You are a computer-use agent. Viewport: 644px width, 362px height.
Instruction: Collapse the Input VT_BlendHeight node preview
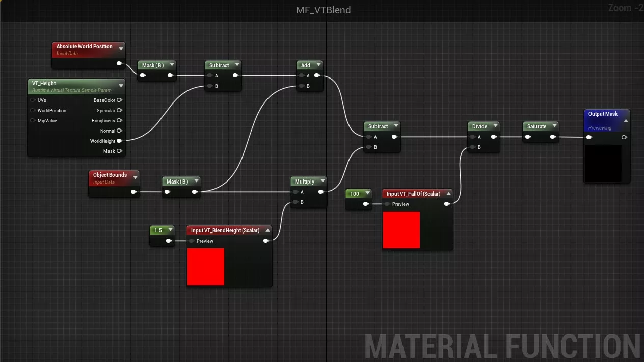click(x=267, y=230)
